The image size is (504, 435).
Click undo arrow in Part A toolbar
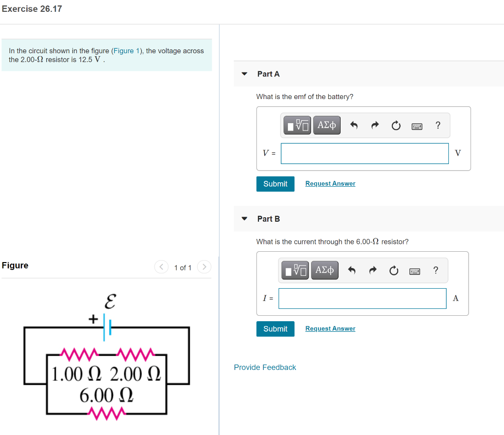pos(354,125)
